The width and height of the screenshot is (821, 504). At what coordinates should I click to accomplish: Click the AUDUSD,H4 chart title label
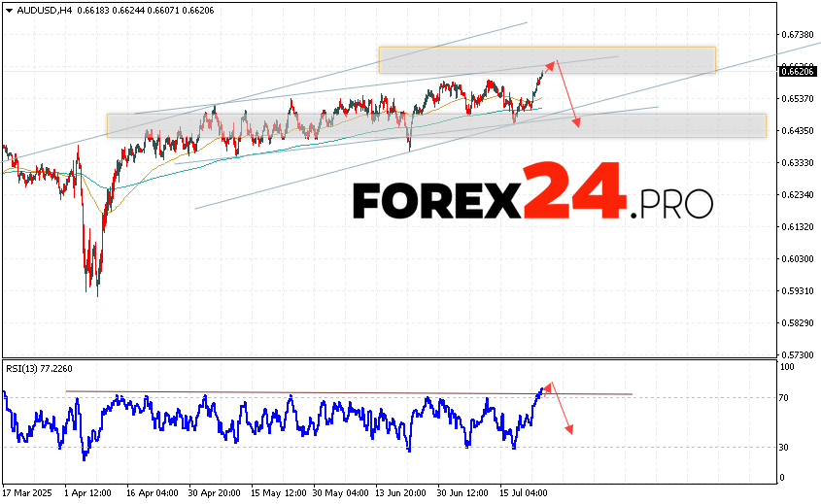41,10
